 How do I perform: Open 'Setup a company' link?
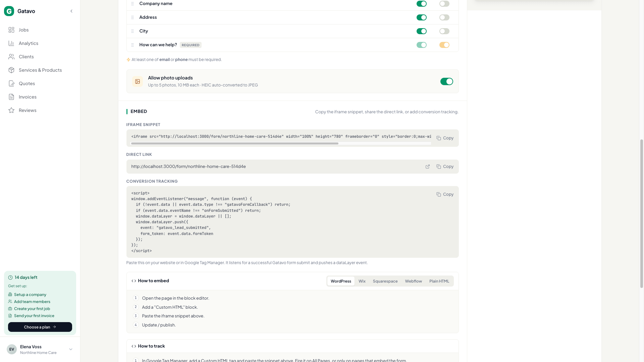point(30,295)
